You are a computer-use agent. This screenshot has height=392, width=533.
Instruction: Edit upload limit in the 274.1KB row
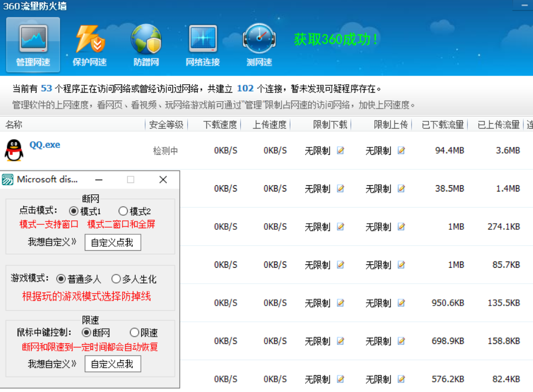[x=401, y=227]
